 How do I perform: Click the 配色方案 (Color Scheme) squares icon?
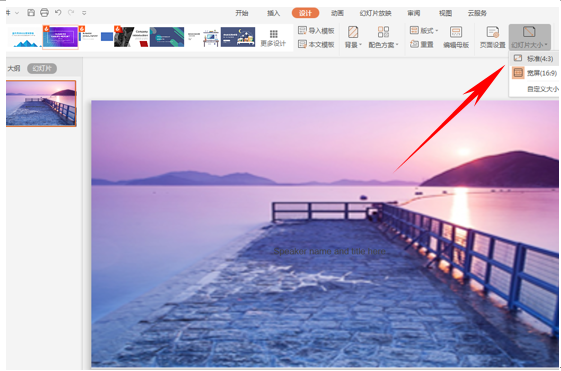[x=383, y=32]
